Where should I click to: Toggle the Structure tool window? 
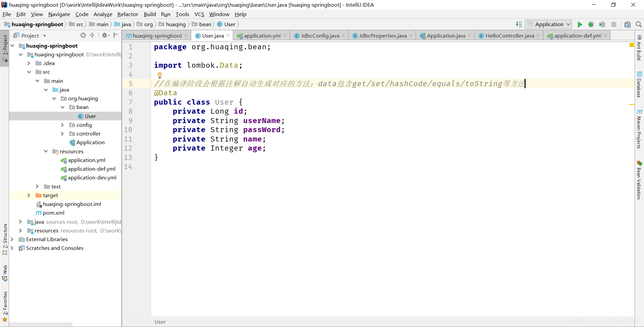coord(5,239)
